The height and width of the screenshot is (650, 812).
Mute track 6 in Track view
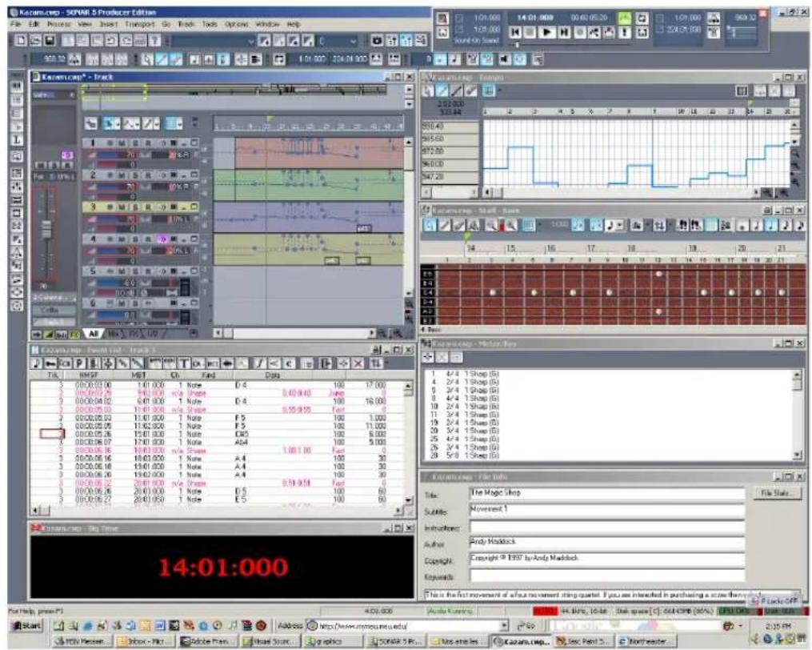tap(122, 303)
